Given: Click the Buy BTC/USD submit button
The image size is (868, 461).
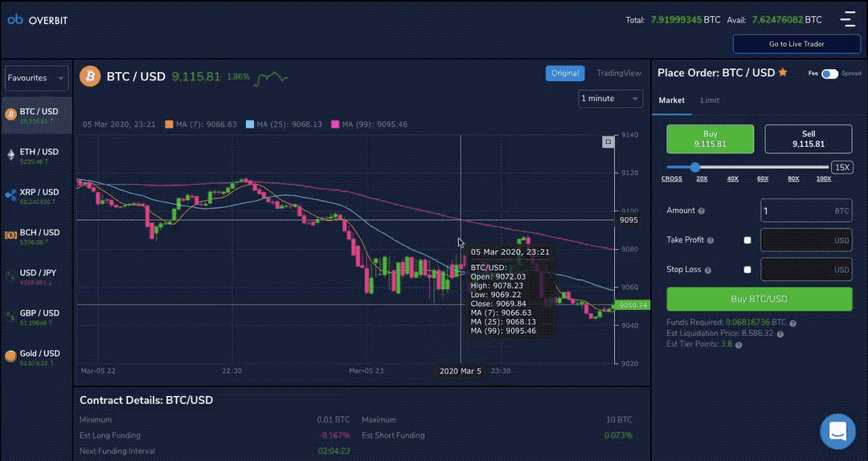Looking at the screenshot, I should click(759, 299).
